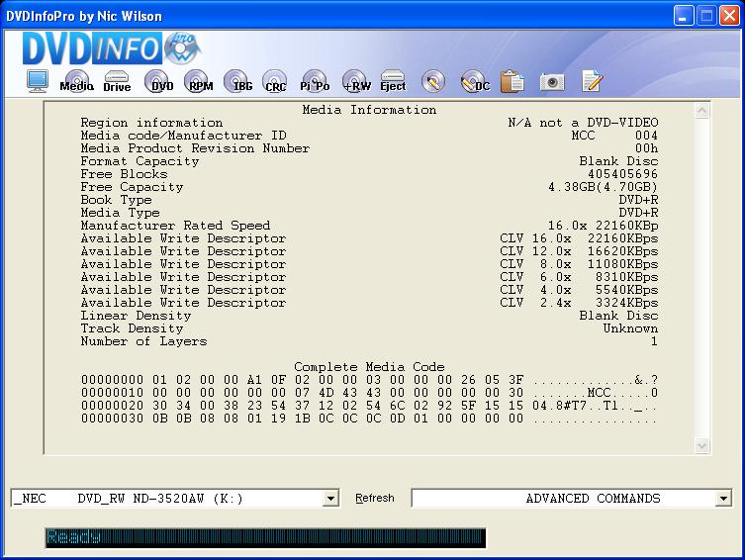The image size is (745, 560).
Task: Click the computer monitor icon in toolbar
Action: point(37,81)
